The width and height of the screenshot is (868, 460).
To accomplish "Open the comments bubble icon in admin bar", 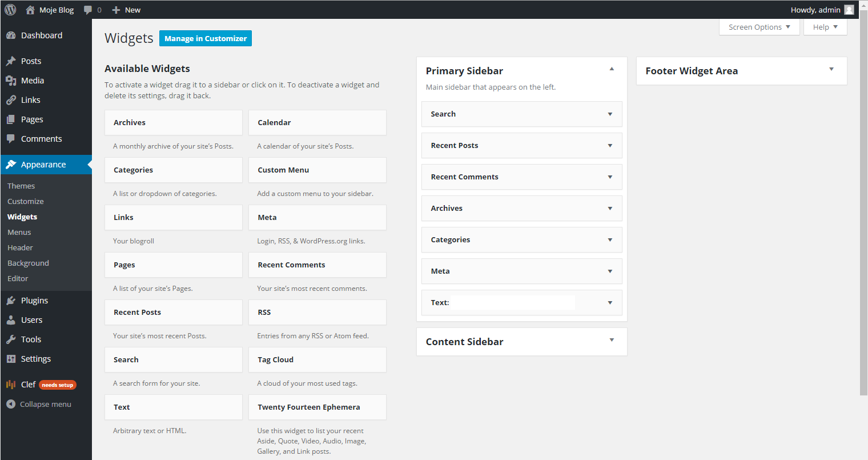I will (x=88, y=10).
